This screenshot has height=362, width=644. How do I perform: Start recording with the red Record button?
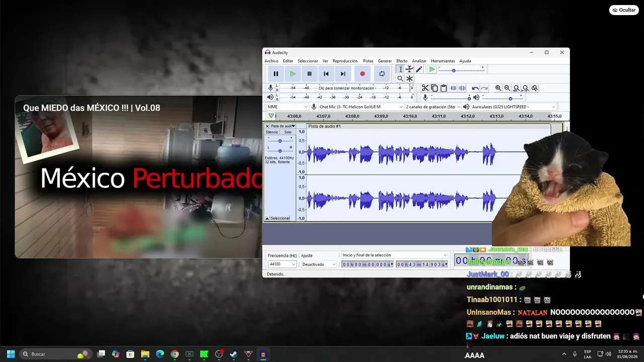362,74
